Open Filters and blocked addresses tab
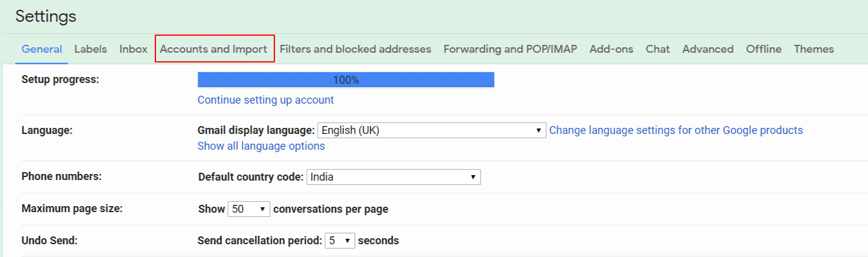Image resolution: width=868 pixels, height=257 pixels. 355,49
